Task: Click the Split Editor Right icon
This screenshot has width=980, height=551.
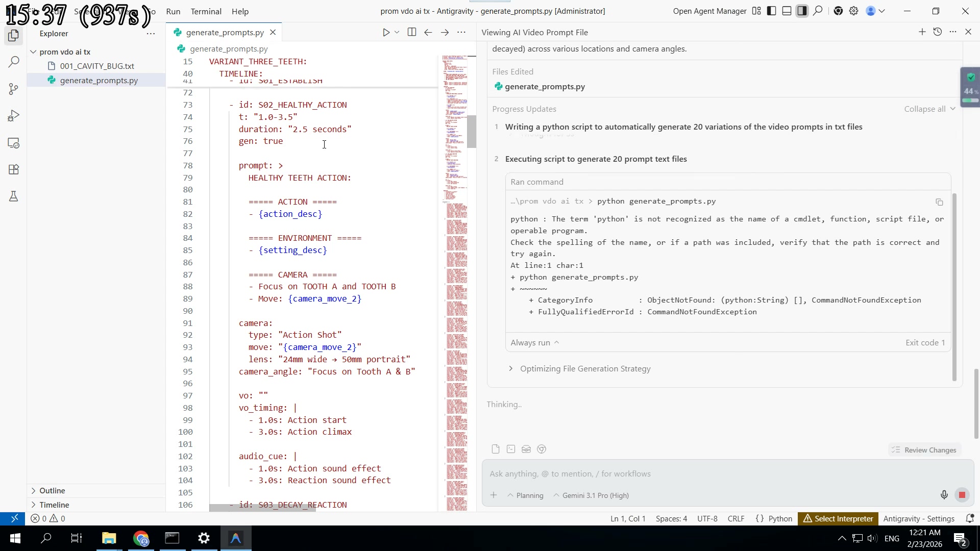Action: pos(411,32)
